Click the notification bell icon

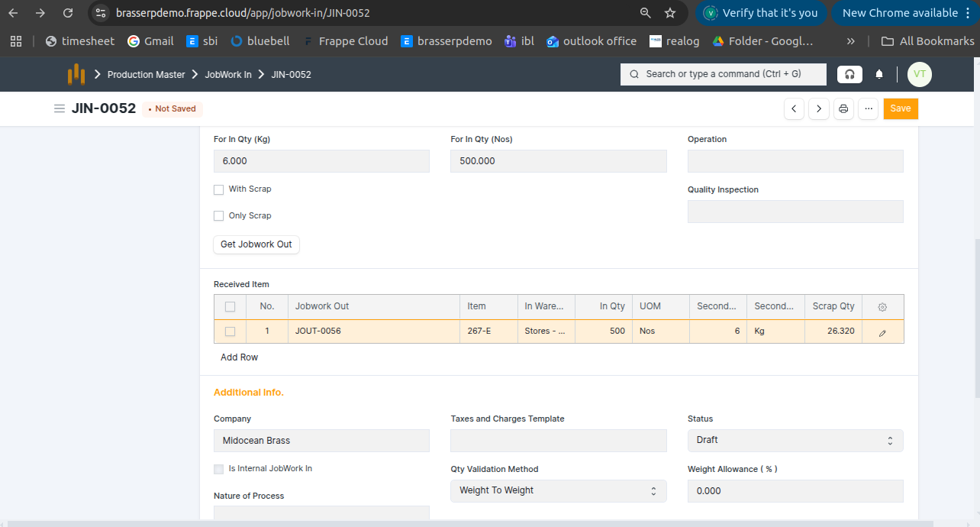[879, 74]
